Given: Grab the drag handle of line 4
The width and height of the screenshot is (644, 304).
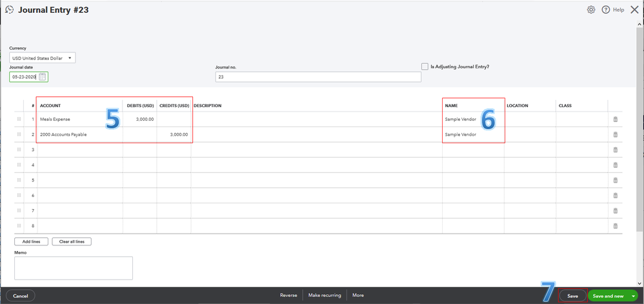Looking at the screenshot, I should pyautogui.click(x=19, y=165).
